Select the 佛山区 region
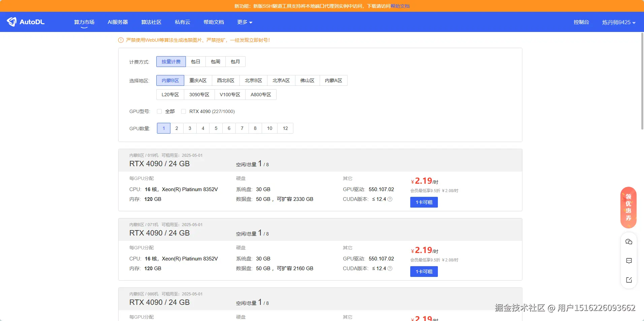The image size is (644, 321). pos(308,80)
